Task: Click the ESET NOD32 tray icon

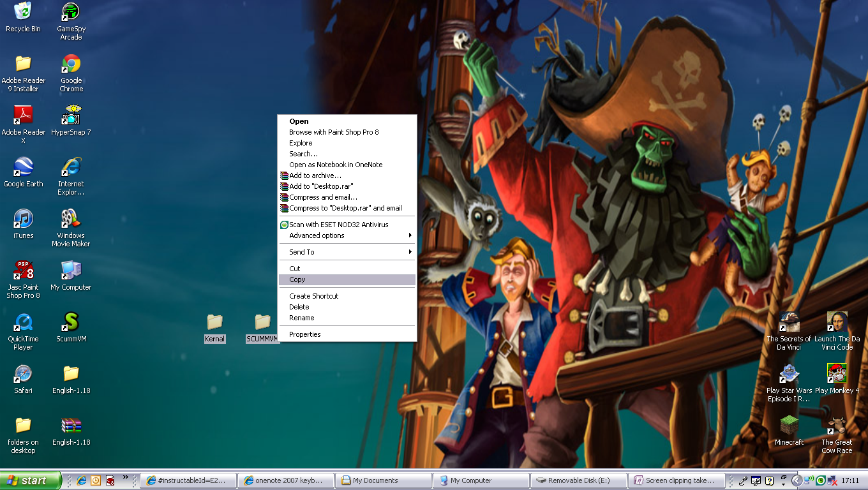Action: (x=821, y=480)
